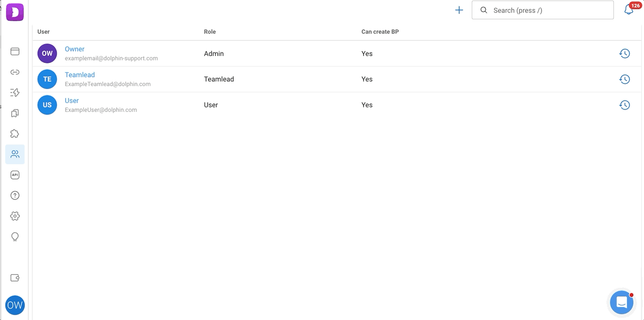The height and width of the screenshot is (320, 644).
Task: Open the support chat widget
Action: click(x=622, y=302)
